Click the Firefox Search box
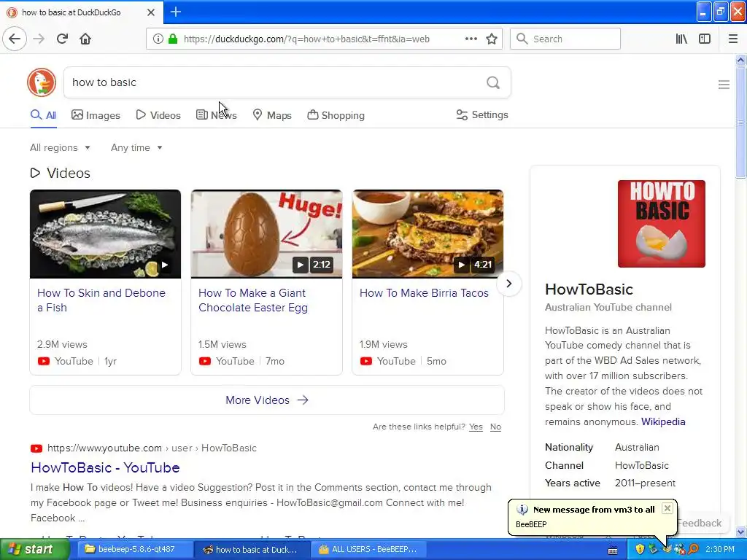The image size is (747, 560). (565, 39)
